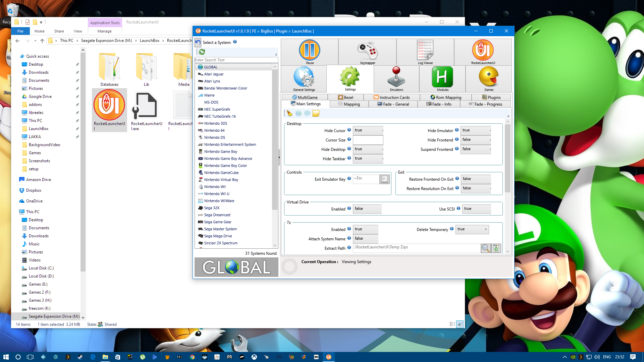Refresh the systems list with green arrows
This screenshot has width=644, height=362.
point(202,52)
